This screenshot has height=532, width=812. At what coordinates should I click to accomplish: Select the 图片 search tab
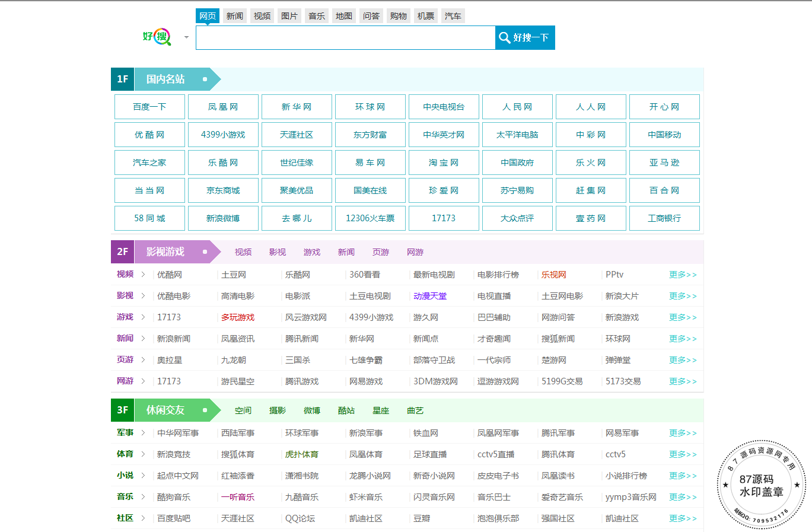tap(289, 16)
